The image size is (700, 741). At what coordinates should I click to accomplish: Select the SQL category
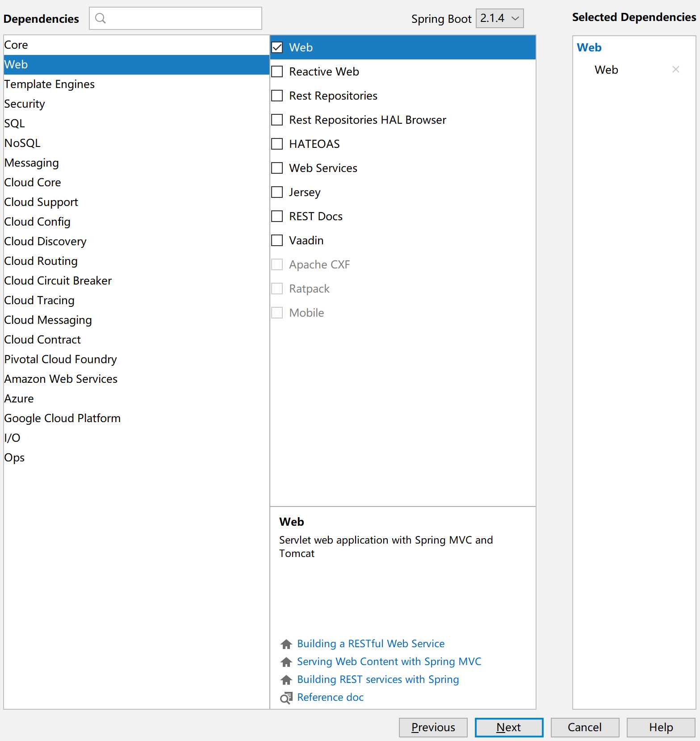(x=136, y=123)
